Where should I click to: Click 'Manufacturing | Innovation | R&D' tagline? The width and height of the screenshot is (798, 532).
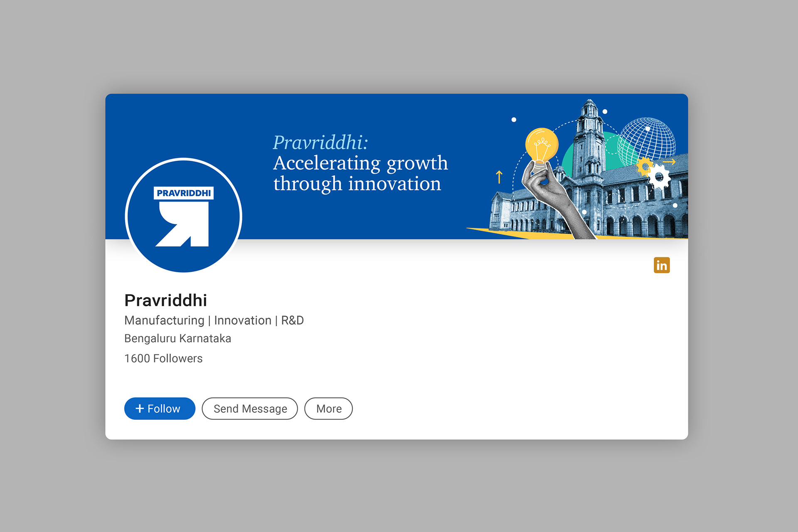point(214,320)
